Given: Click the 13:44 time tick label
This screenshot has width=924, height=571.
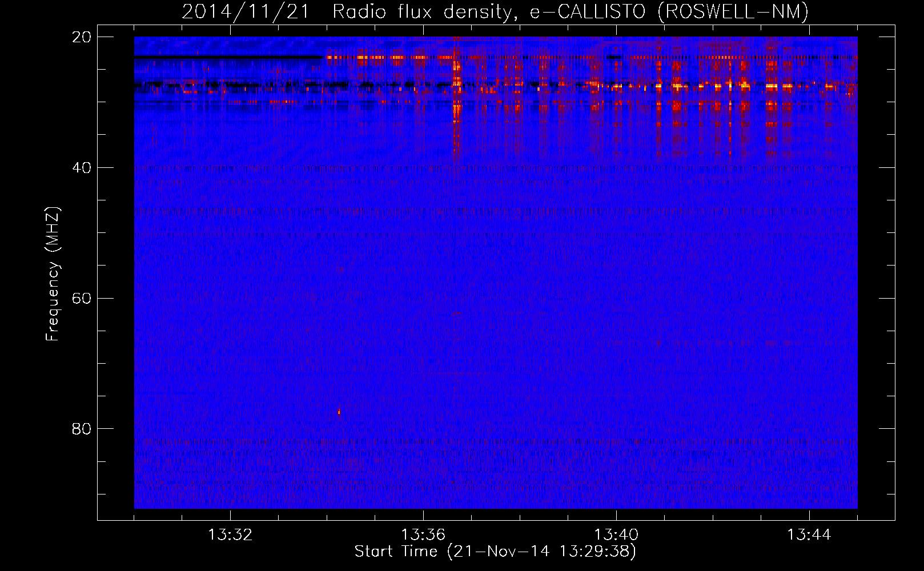Looking at the screenshot, I should tap(809, 535).
